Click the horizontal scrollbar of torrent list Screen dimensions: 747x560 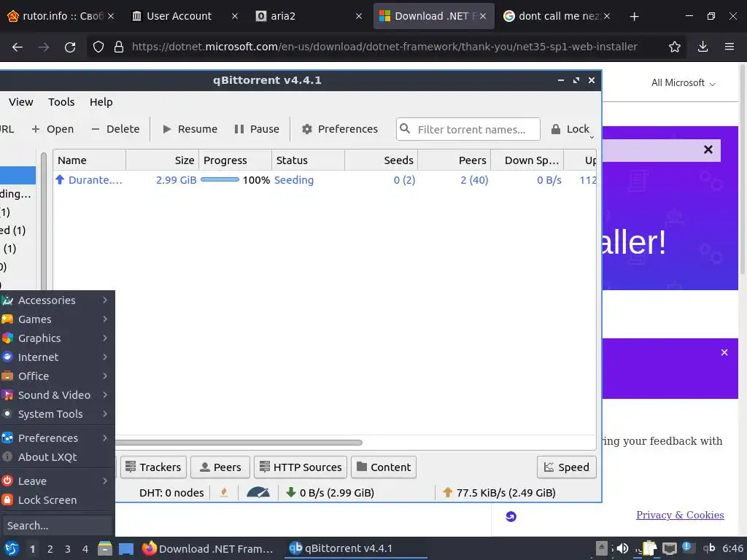tap(239, 443)
